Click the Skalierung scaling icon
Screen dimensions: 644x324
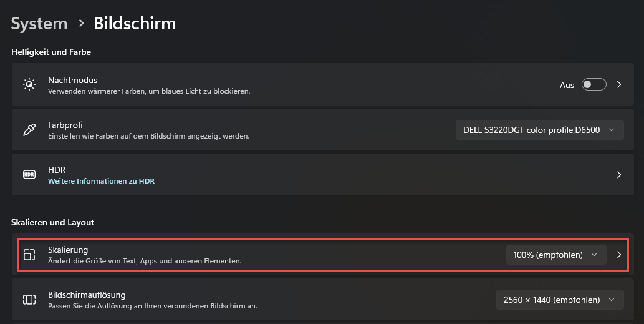click(x=29, y=255)
